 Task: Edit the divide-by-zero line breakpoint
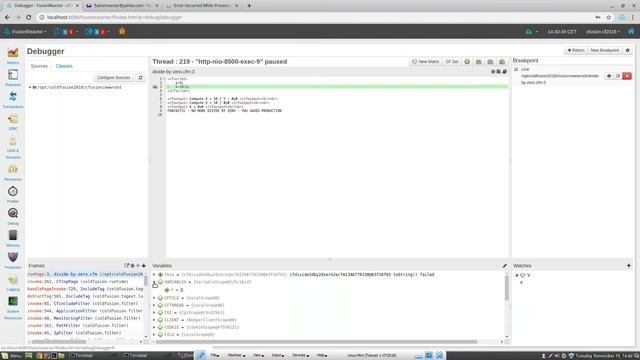click(618, 76)
